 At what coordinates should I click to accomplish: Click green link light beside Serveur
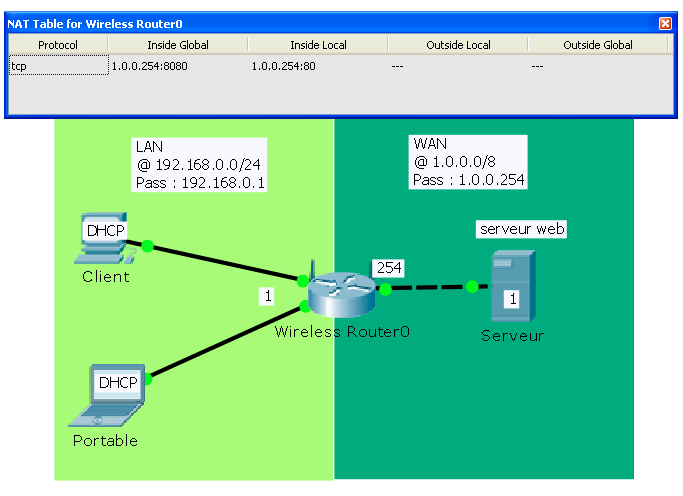point(471,286)
